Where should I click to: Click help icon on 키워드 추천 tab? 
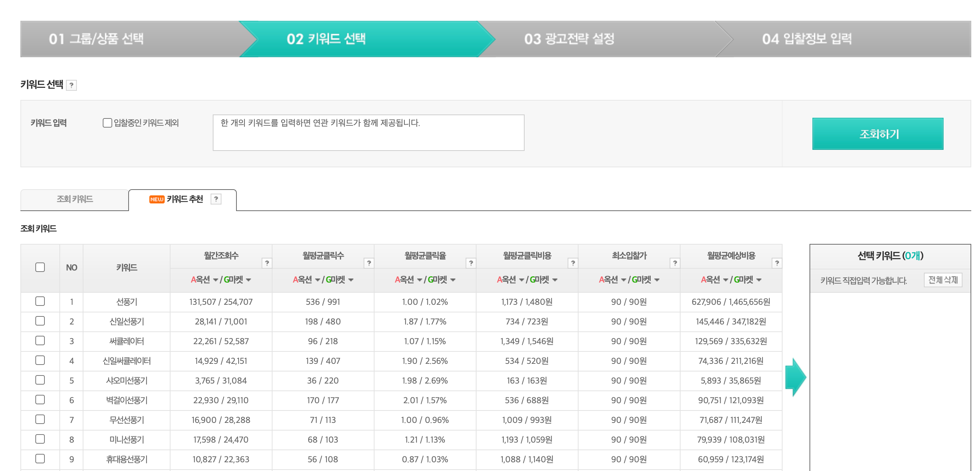click(x=216, y=199)
